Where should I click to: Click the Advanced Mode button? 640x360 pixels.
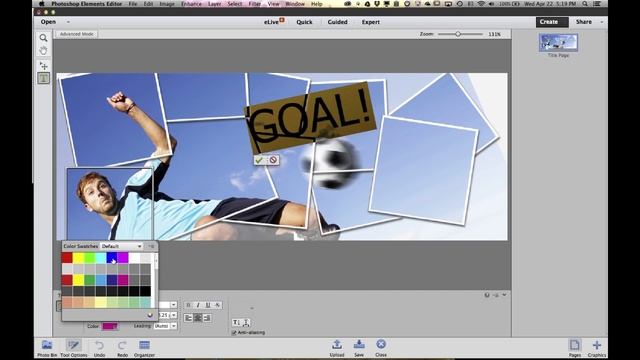coord(77,34)
